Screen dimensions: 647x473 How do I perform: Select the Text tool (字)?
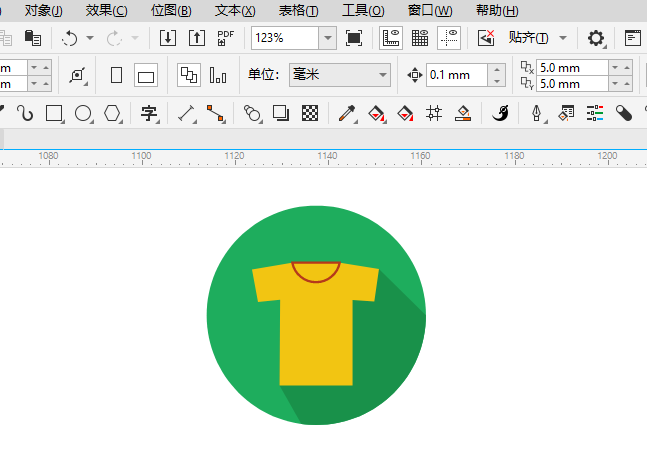pos(149,113)
